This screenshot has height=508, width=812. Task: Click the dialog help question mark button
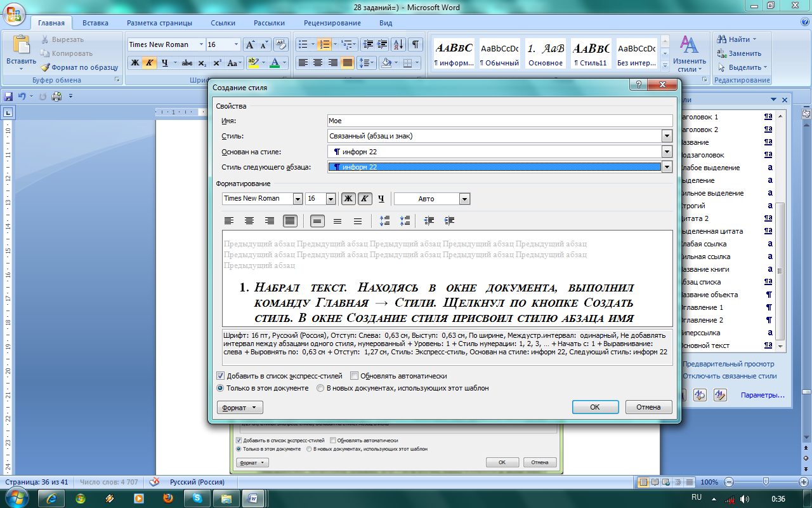click(638, 85)
